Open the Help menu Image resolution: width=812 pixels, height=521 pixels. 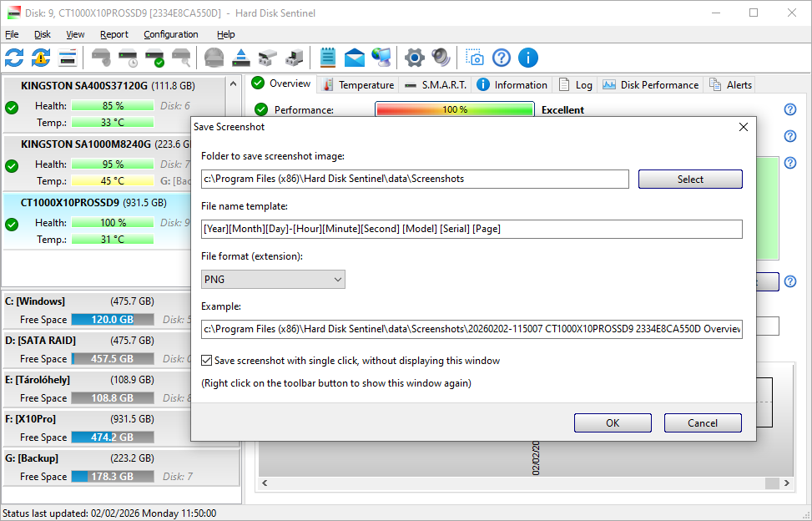pos(226,34)
